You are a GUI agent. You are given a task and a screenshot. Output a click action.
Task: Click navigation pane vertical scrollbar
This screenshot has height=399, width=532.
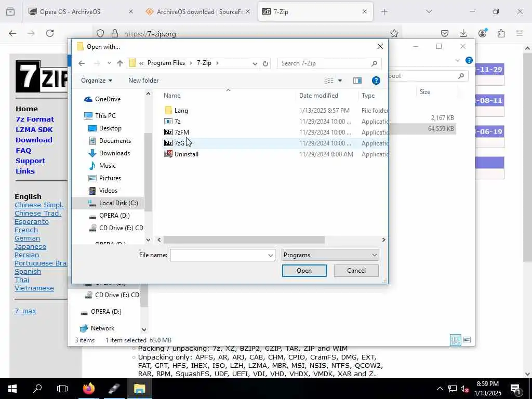(x=148, y=172)
